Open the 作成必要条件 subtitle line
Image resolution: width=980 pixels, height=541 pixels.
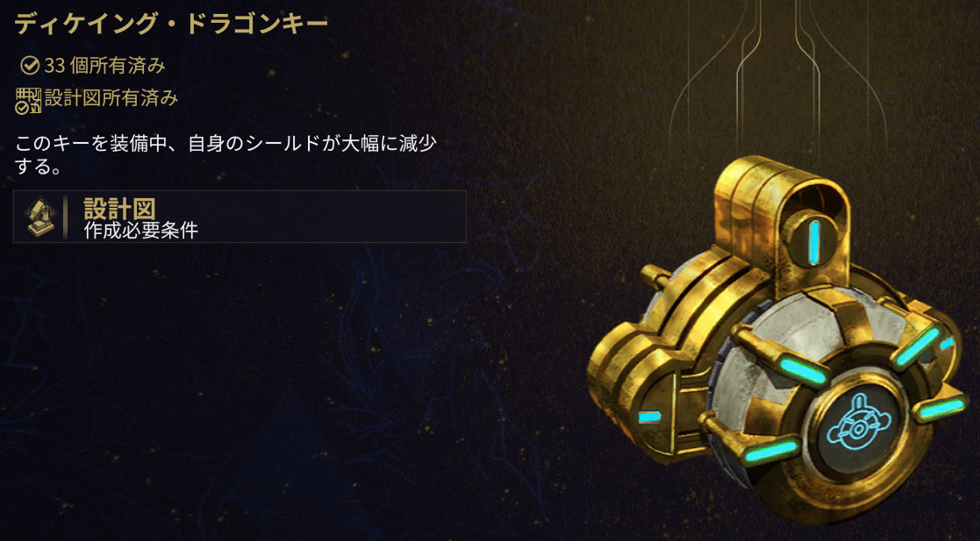point(141,231)
